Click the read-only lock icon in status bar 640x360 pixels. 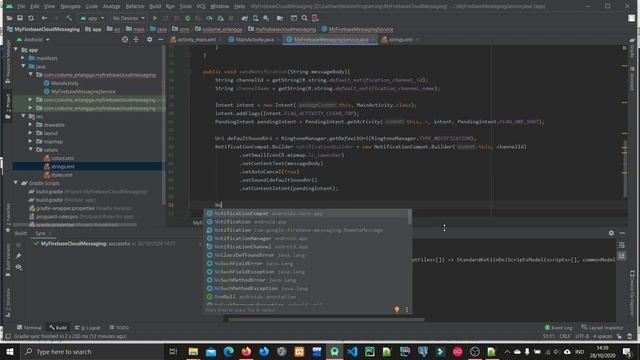pyautogui.click(x=619, y=336)
